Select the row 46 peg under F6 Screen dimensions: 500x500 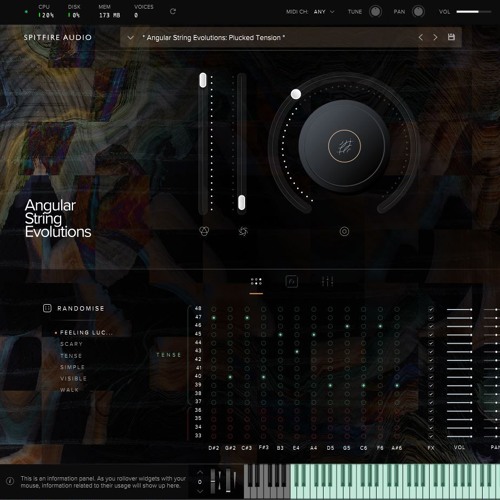pyautogui.click(x=380, y=326)
